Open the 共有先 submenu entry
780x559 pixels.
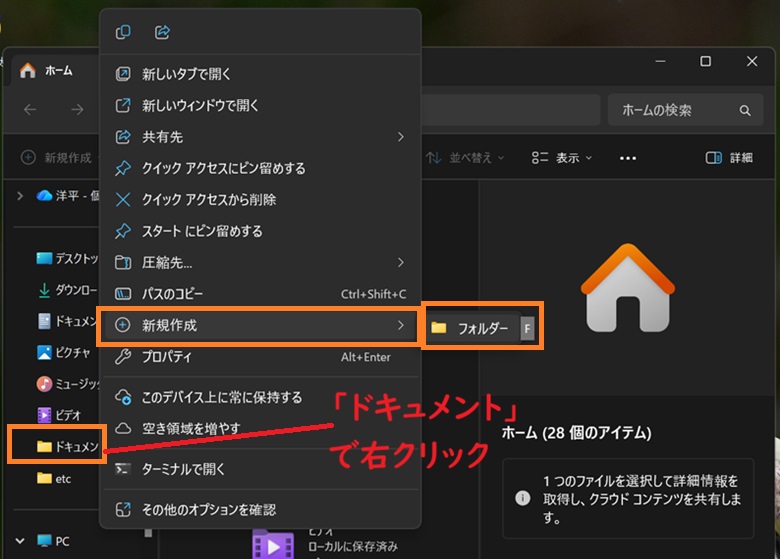click(x=260, y=137)
